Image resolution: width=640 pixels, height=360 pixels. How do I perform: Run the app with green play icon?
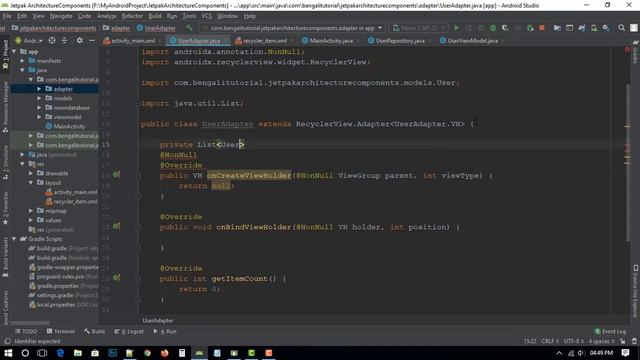tap(456, 28)
